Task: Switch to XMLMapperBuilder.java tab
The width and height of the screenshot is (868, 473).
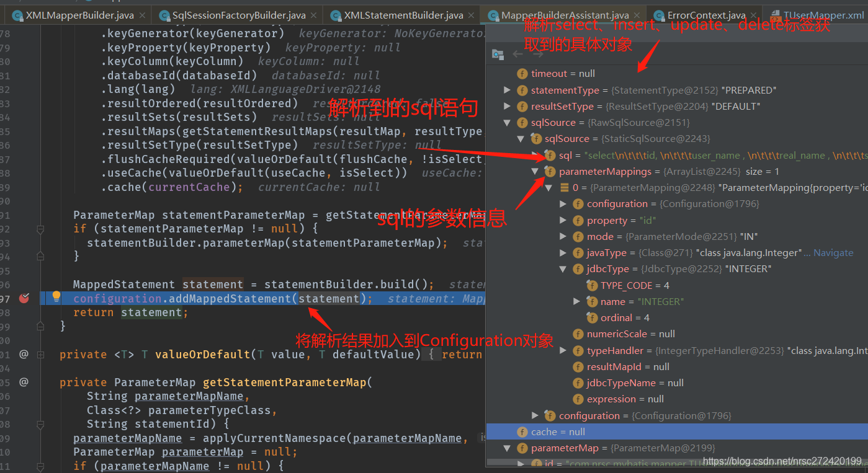Action: 78,15
